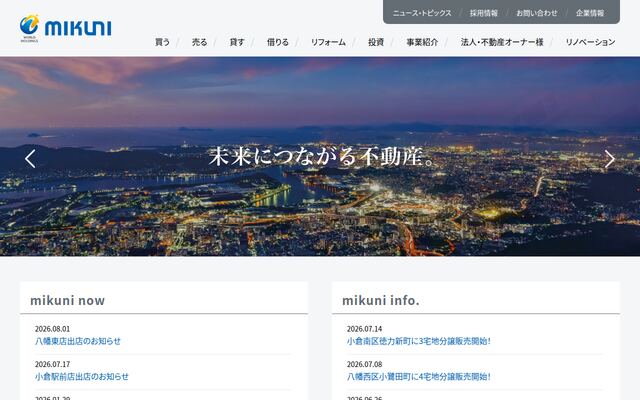Open ニュース・トピックス in top utility bar

click(422, 13)
